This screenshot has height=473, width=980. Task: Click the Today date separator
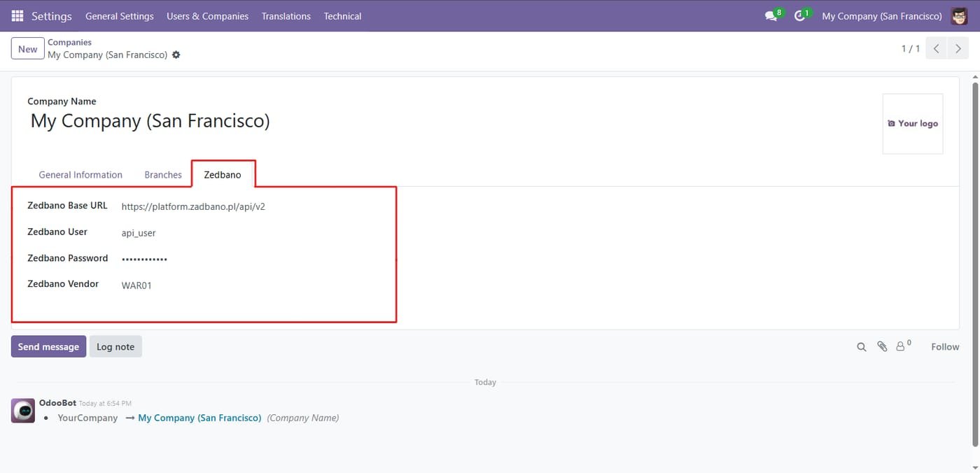click(485, 382)
